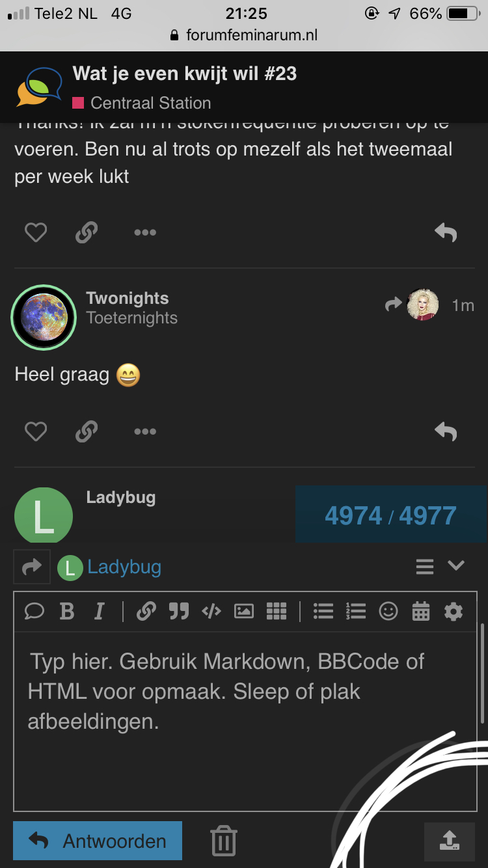Viewport: 488px width, 868px height.
Task: Show more actions on Twonights' post
Action: coord(144,431)
